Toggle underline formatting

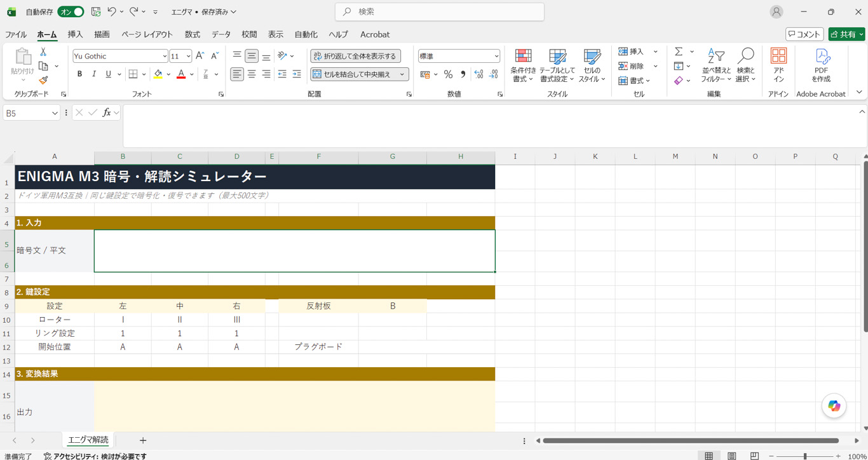(108, 74)
